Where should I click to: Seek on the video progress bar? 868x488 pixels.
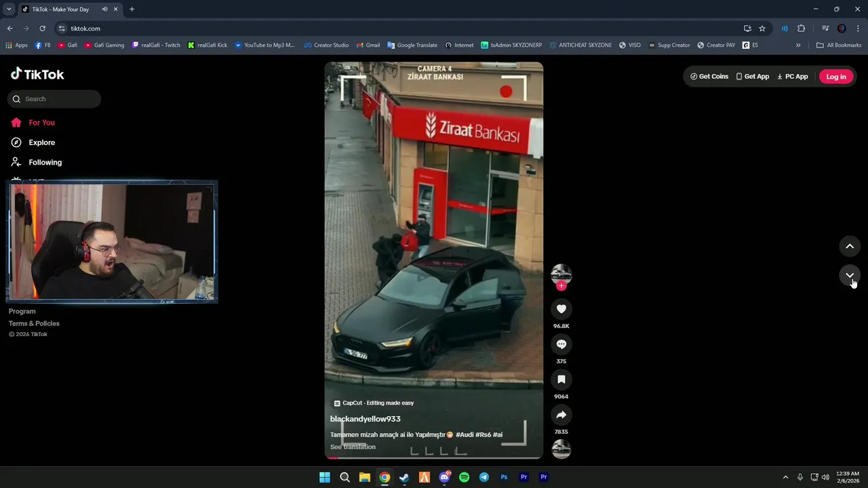pos(434,457)
